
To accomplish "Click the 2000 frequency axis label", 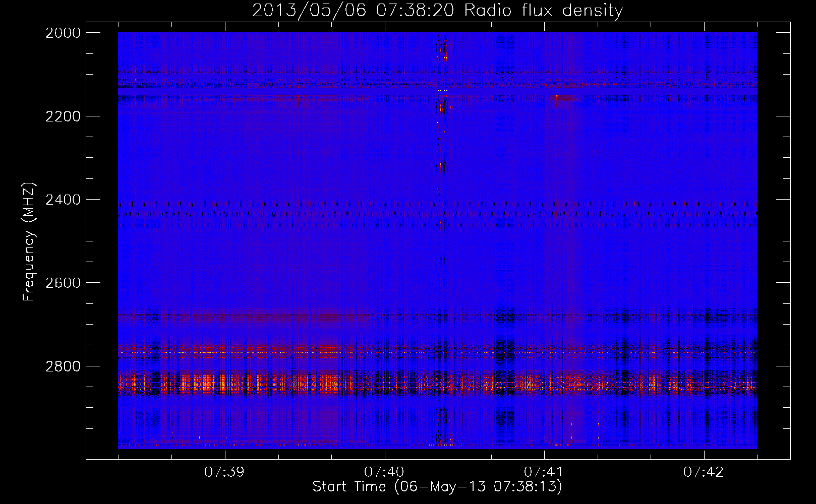I will (63, 33).
